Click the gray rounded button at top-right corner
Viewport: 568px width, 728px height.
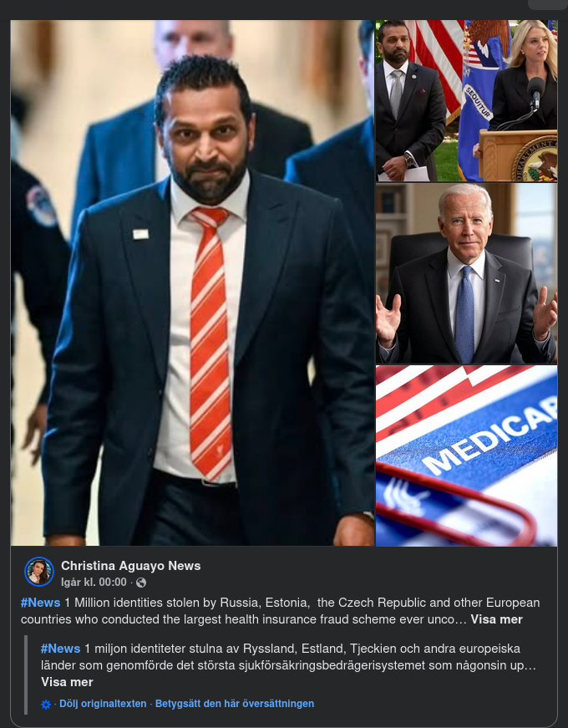click(548, 5)
